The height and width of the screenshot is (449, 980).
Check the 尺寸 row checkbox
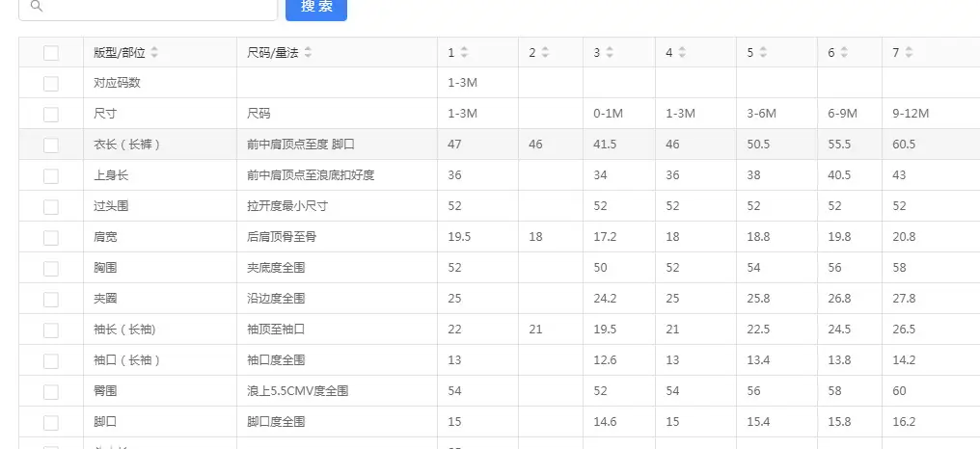(51, 115)
